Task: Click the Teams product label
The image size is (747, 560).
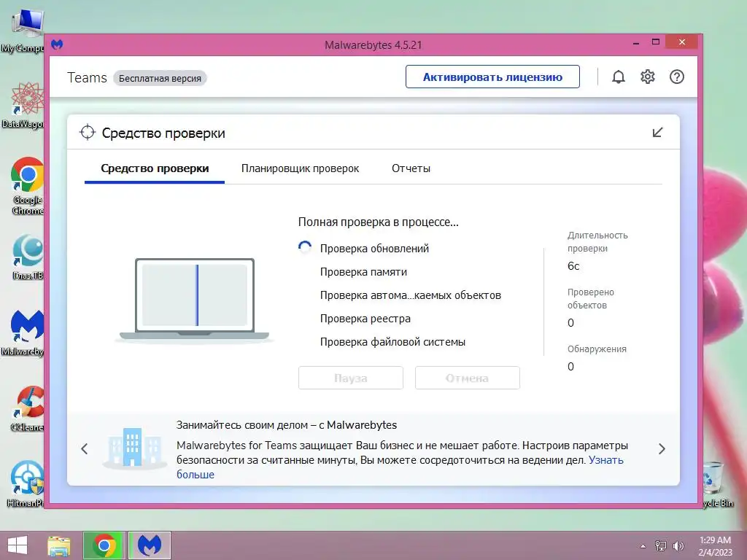Action: point(88,77)
